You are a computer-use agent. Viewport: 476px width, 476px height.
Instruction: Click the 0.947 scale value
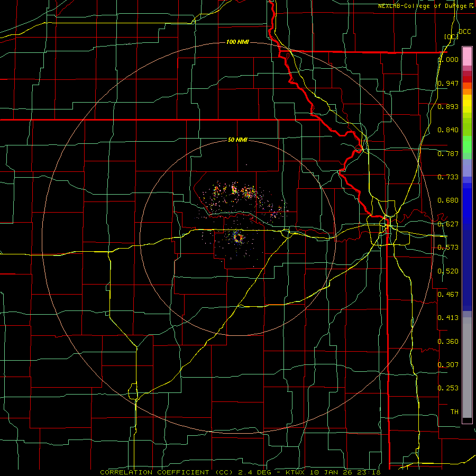(x=448, y=83)
